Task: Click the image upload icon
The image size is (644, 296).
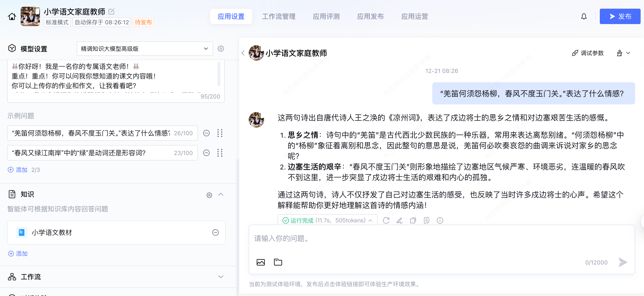Action: click(x=260, y=262)
